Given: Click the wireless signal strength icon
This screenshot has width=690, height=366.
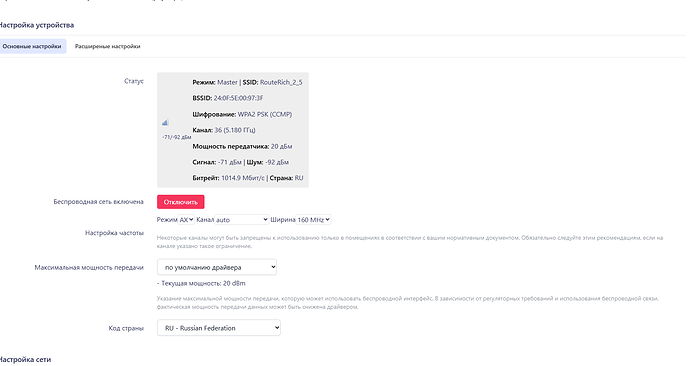Looking at the screenshot, I should tap(165, 123).
